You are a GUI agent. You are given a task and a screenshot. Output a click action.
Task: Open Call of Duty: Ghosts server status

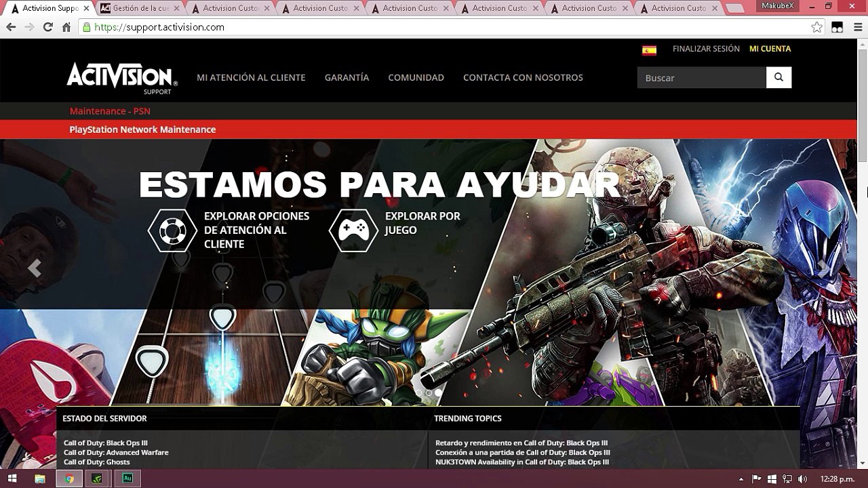click(97, 462)
